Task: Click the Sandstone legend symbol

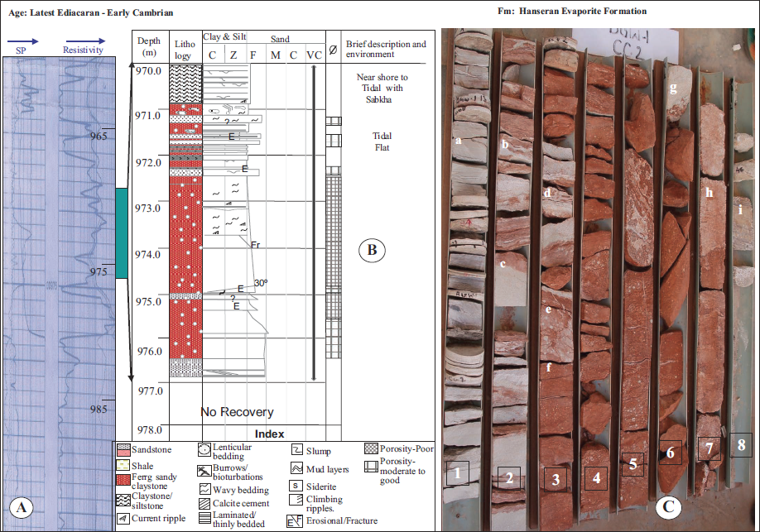Action: 123,450
